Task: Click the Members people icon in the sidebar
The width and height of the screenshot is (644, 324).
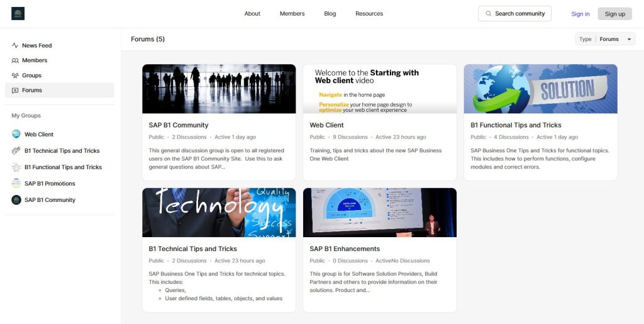Action: (x=15, y=60)
